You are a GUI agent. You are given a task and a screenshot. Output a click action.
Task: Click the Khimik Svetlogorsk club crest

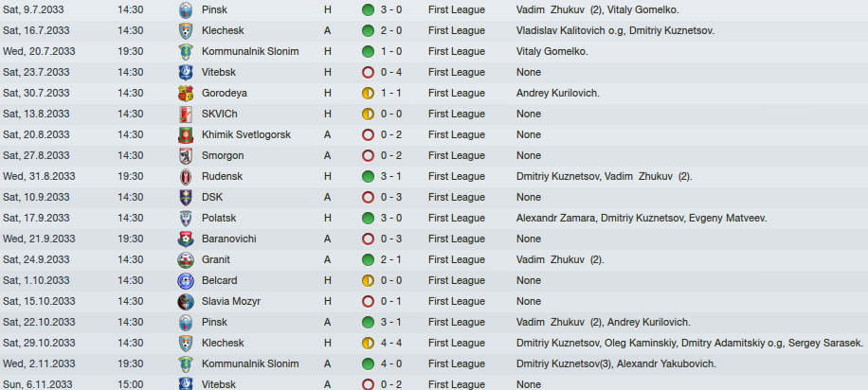[x=186, y=135]
